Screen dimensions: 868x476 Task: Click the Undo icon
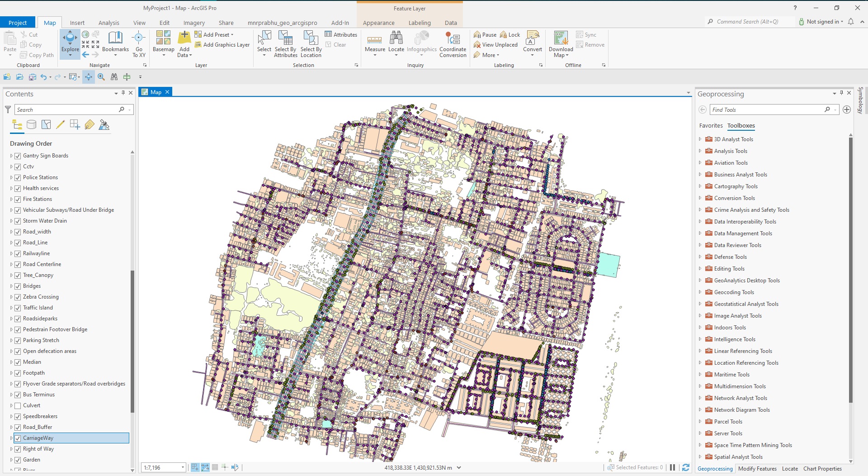click(43, 77)
